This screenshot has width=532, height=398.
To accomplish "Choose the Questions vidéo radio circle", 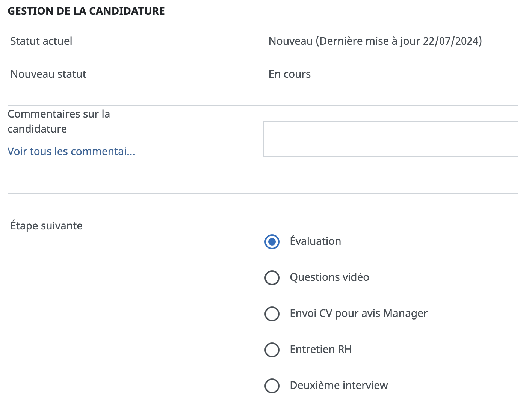I will [272, 278].
